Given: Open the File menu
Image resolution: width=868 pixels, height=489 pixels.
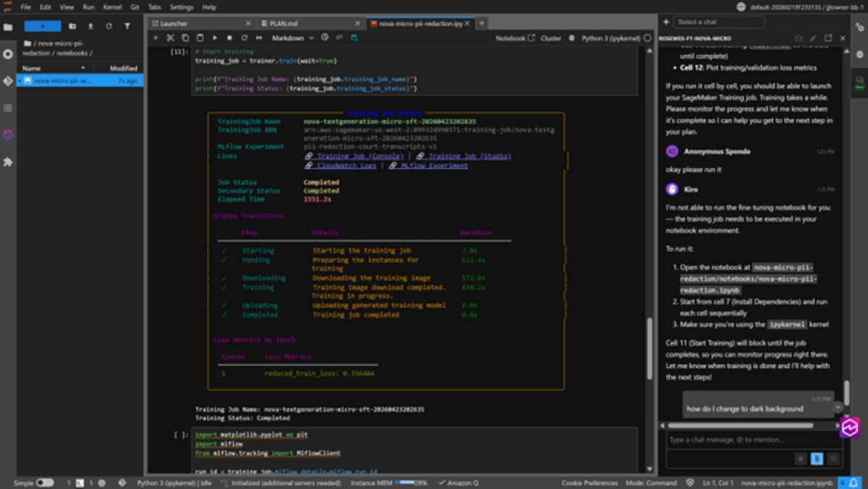Looking at the screenshot, I should (25, 7).
